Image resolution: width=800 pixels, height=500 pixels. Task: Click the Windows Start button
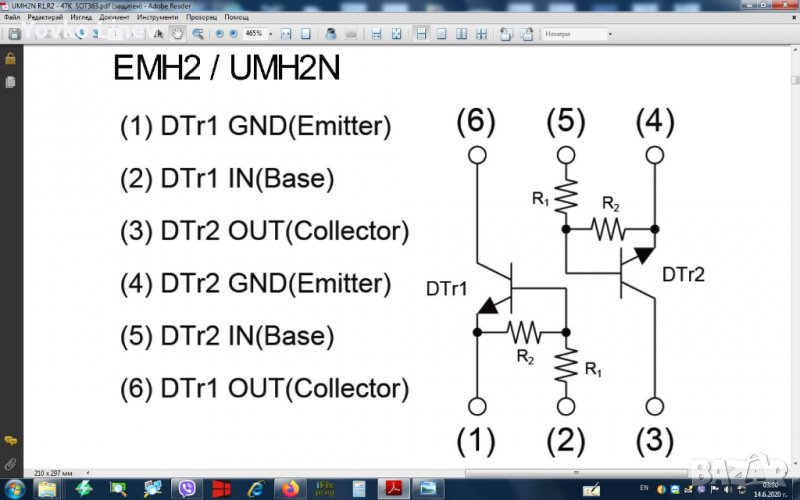coord(16,489)
